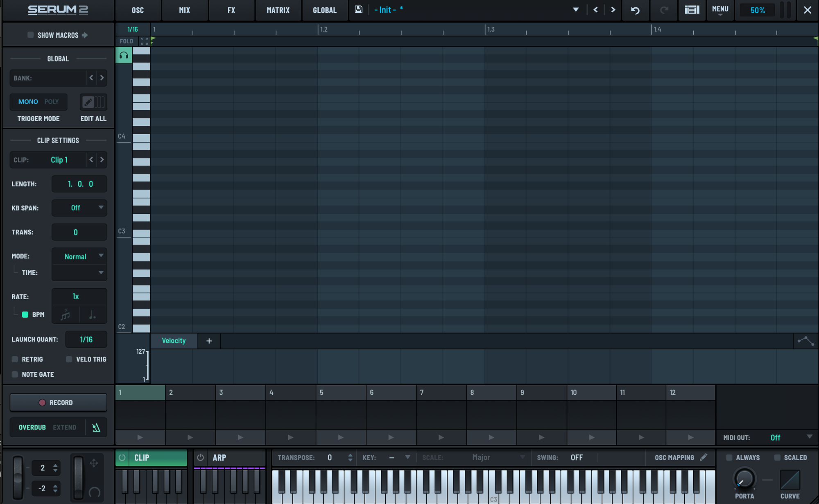819x504 pixels.
Task: Enable the Note Gate checkbox
Action: 15,375
